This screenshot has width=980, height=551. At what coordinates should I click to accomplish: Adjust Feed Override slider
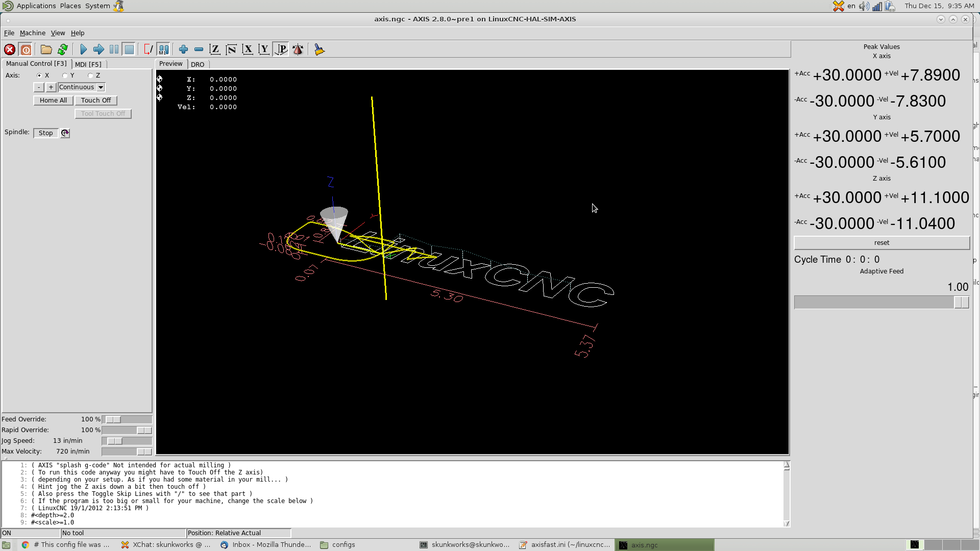click(x=127, y=419)
